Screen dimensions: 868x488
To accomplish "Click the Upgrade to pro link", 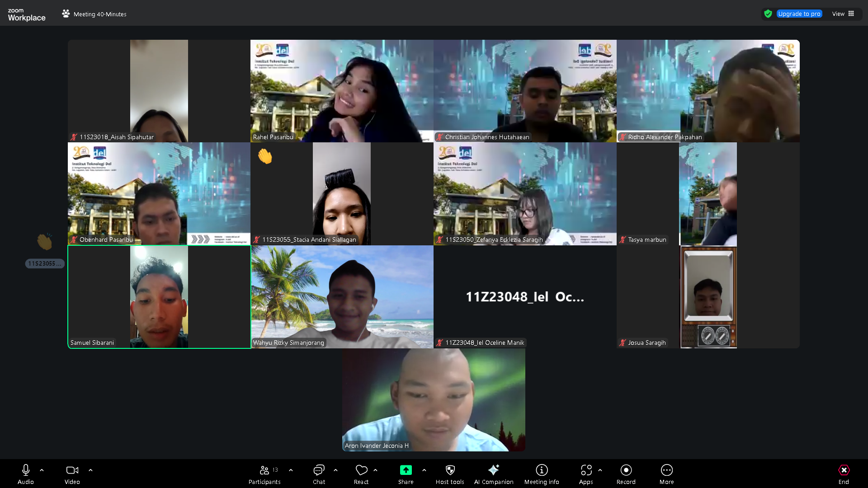I will tap(799, 14).
